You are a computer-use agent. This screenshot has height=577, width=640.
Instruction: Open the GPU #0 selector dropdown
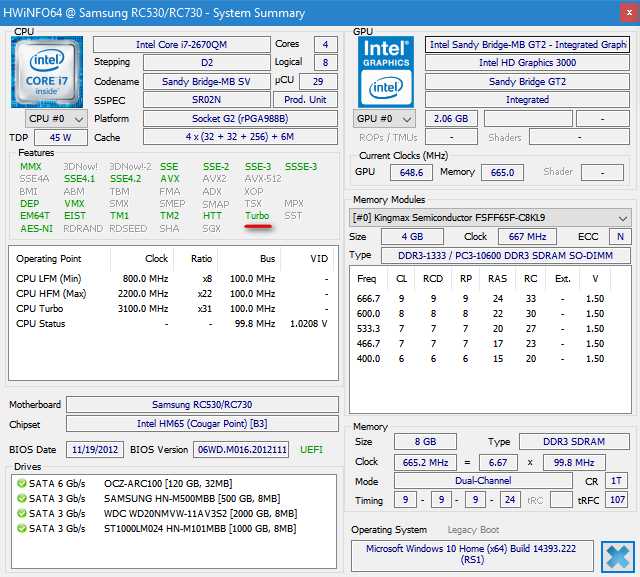click(384, 119)
